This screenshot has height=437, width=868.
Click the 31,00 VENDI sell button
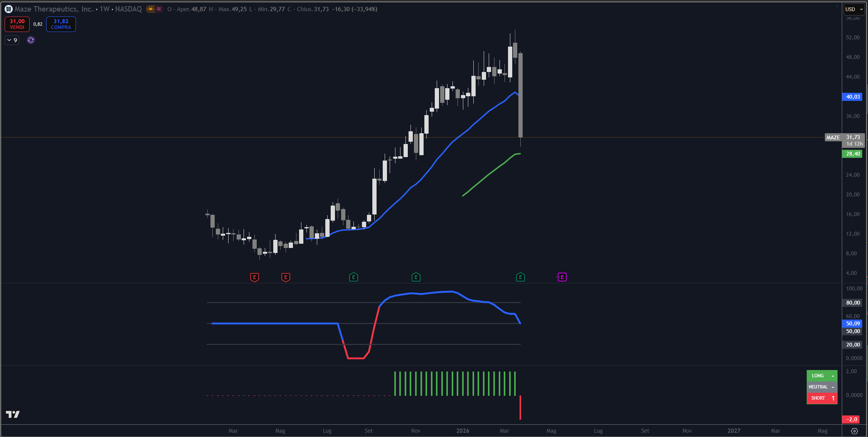tap(17, 24)
